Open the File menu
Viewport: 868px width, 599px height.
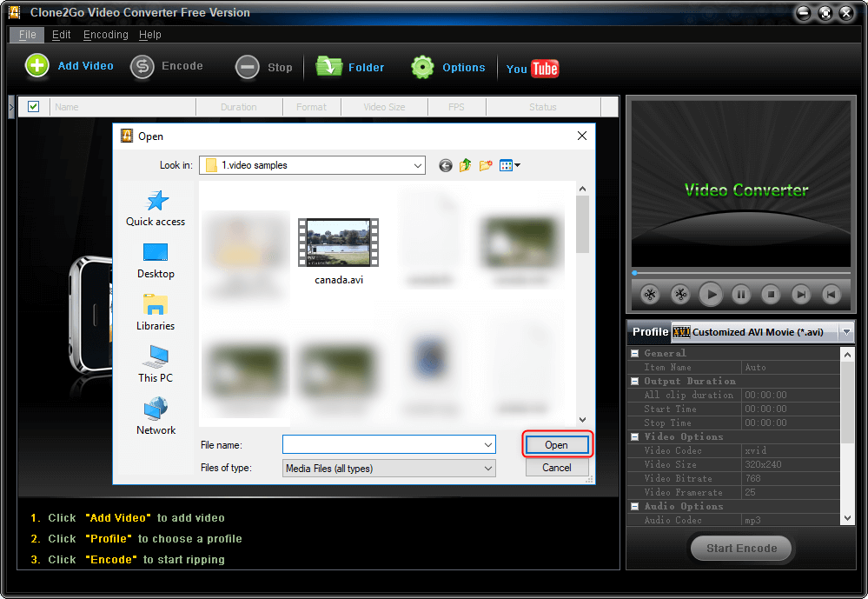tap(27, 35)
